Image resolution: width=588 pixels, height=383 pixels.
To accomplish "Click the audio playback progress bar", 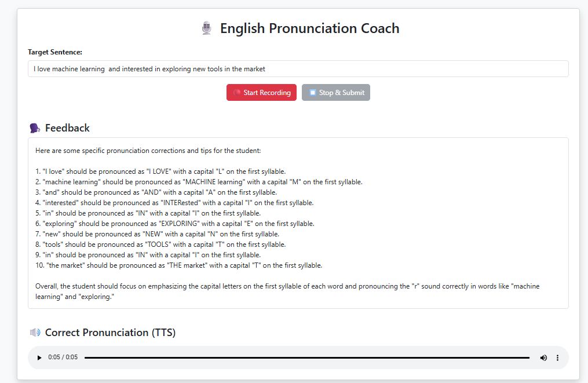I will pyautogui.click(x=306, y=358).
